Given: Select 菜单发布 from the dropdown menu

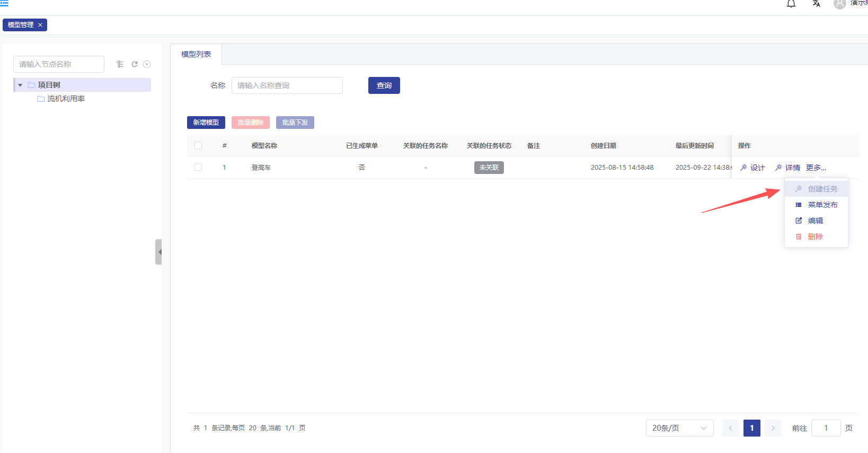Looking at the screenshot, I should point(822,205).
